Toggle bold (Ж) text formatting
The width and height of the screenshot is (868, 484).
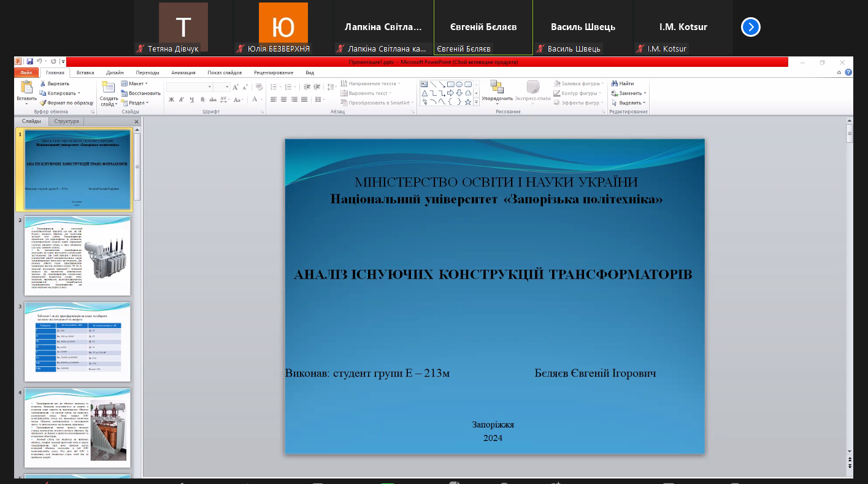pos(172,99)
